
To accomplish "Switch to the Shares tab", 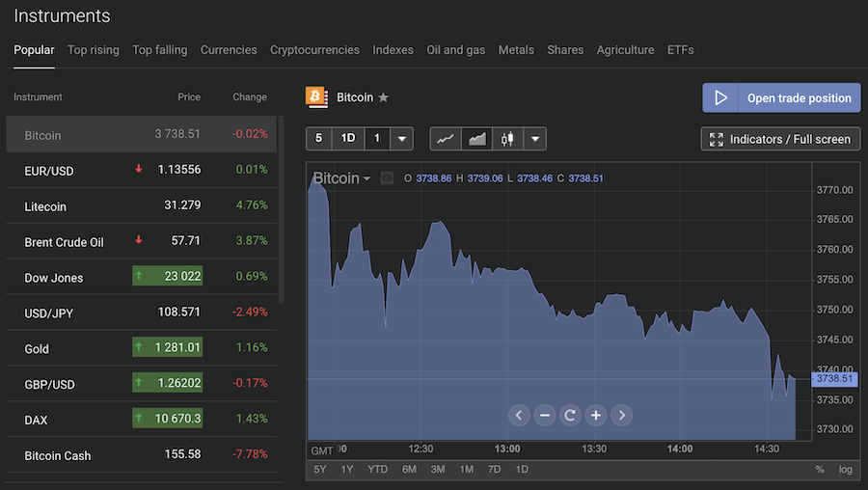I will tap(565, 50).
